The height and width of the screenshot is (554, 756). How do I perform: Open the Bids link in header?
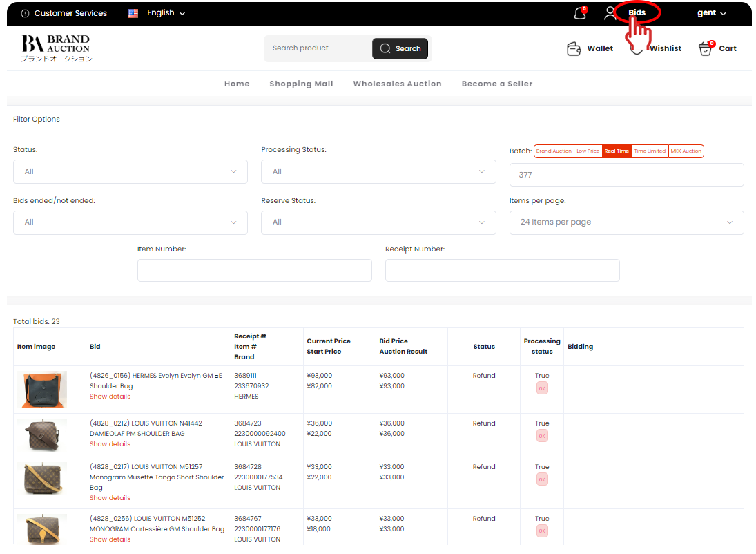[x=637, y=12]
